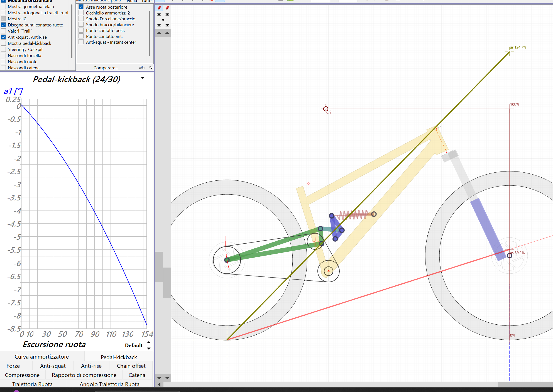Image resolution: width=553 pixels, height=392 pixels.
Task: Click the right red pushpin icon
Action: coord(167,8)
